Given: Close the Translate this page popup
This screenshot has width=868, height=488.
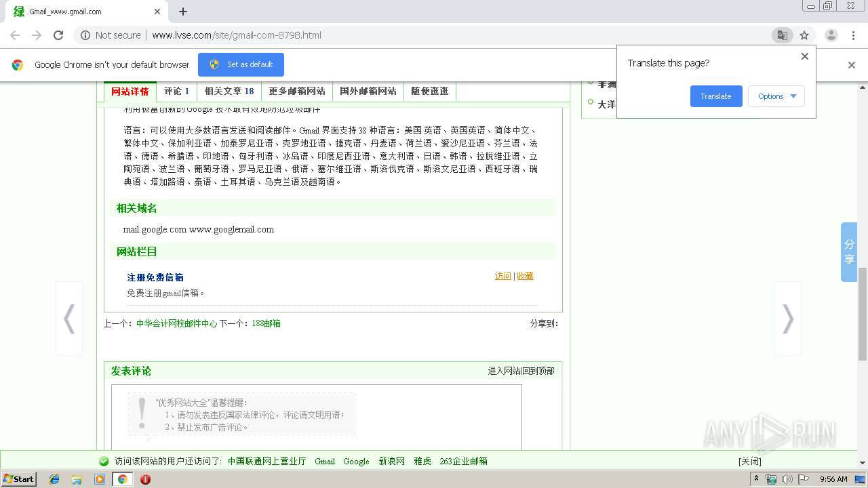Looking at the screenshot, I should click(x=805, y=56).
